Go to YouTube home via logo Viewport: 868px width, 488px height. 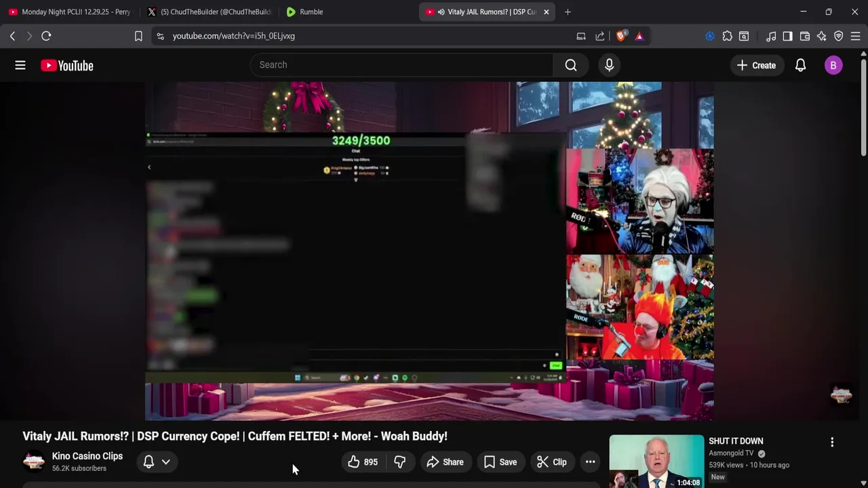coord(66,65)
